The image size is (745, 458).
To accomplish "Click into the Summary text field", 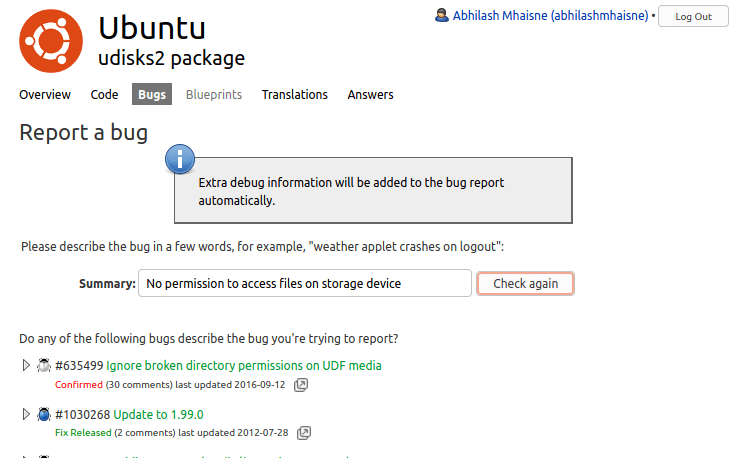I will 304,284.
